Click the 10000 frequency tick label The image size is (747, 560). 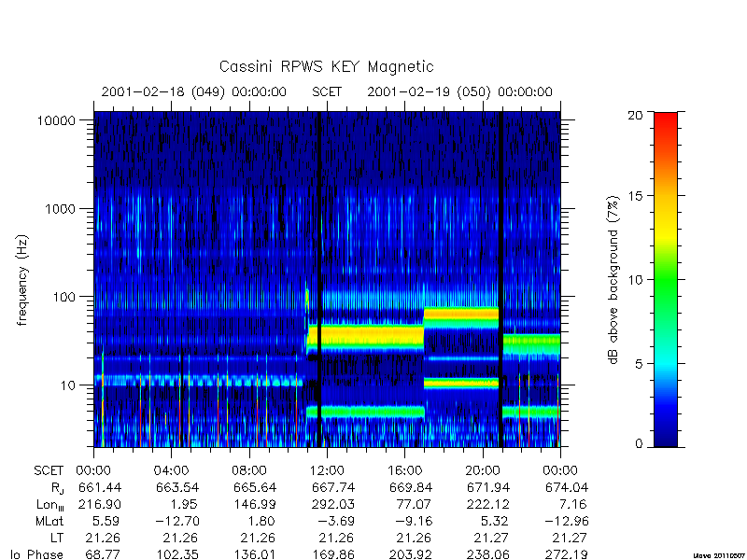tap(56, 121)
